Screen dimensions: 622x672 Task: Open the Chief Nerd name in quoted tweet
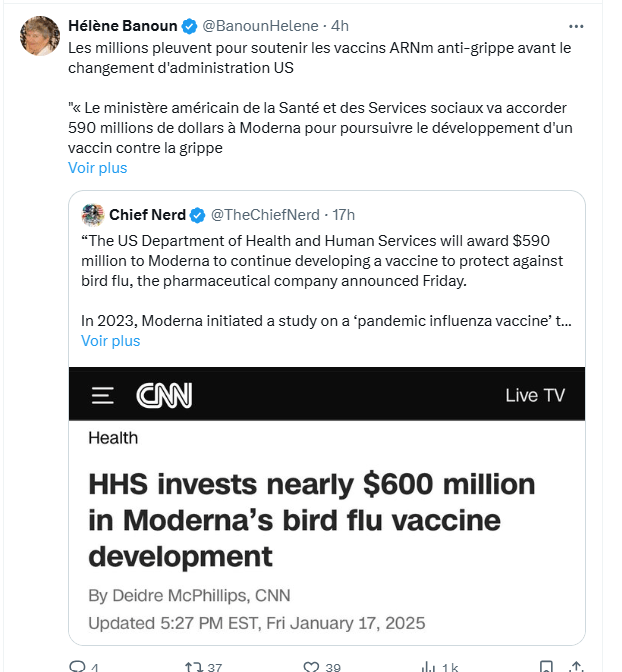[147, 215]
